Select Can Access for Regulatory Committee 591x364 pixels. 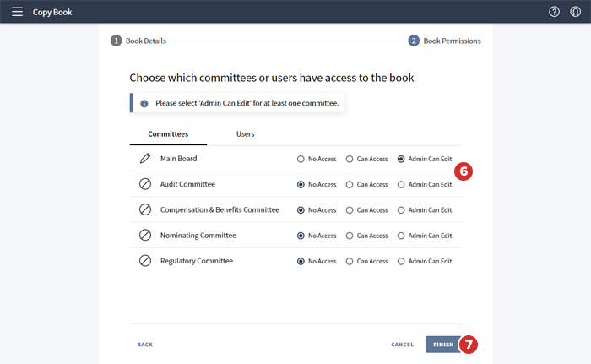[x=350, y=262]
